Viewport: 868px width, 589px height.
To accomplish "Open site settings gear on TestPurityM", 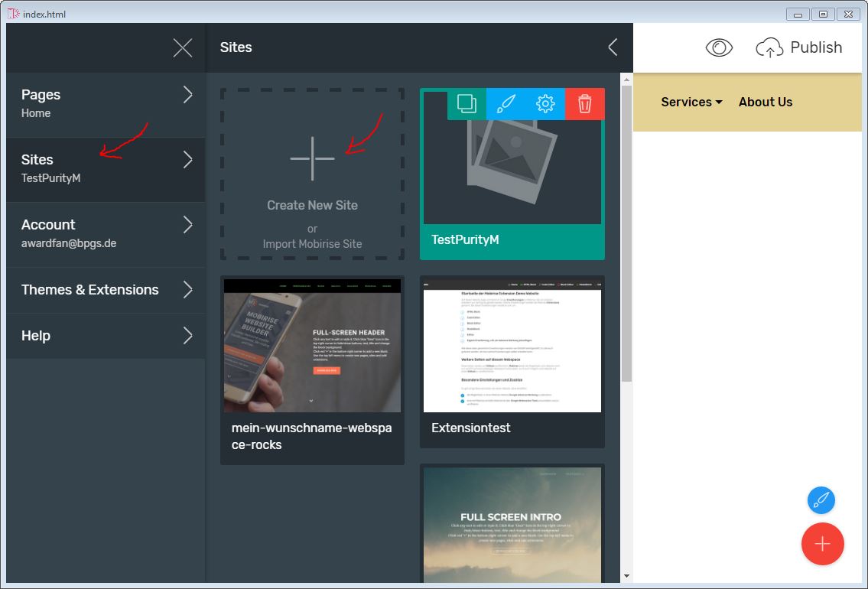I will 545,104.
